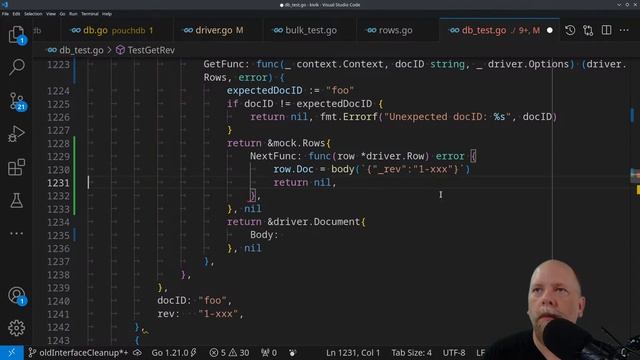Click line number 1223 in gutter

[x=58, y=64]
